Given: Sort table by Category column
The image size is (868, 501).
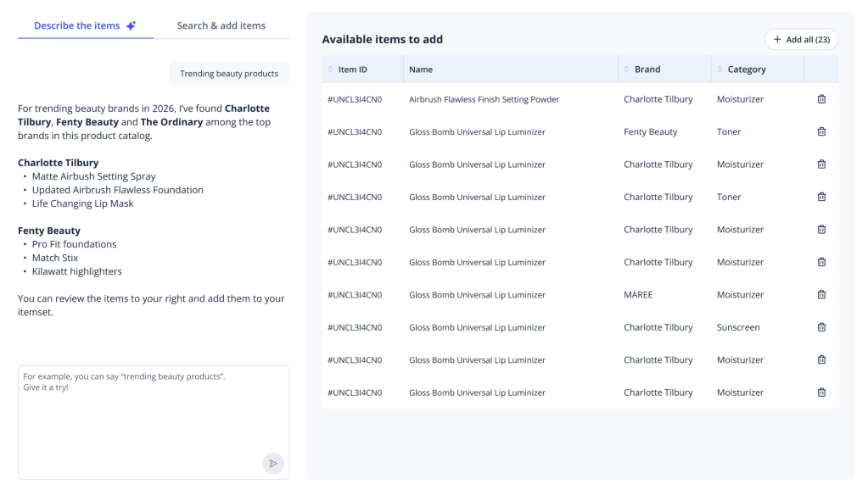Looking at the screenshot, I should [720, 70].
